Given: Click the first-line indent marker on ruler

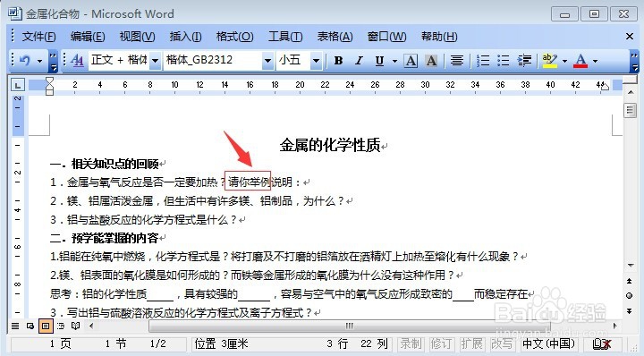Looking at the screenshot, I should point(49,81).
